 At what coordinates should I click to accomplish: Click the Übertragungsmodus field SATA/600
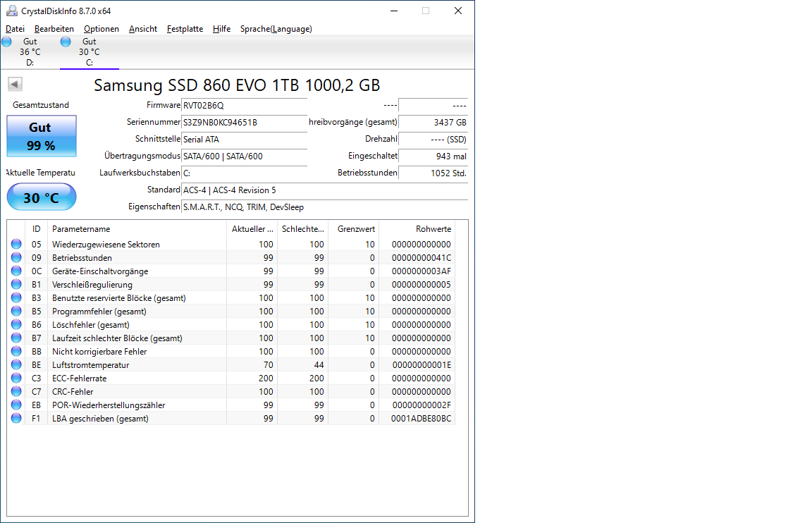tap(244, 156)
